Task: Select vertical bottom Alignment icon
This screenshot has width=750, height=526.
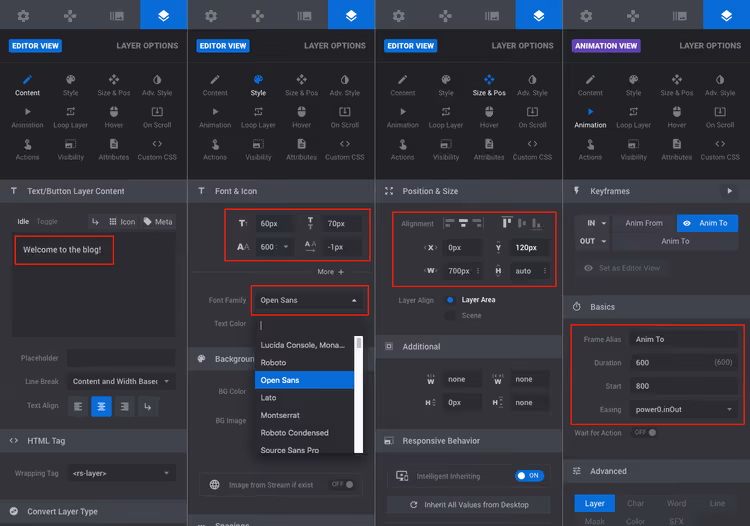Action: coord(536,223)
